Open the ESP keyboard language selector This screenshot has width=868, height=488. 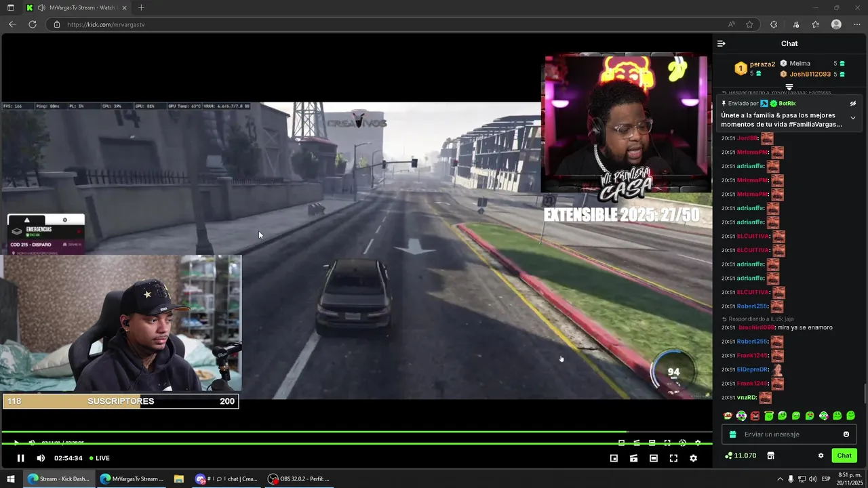coord(826,479)
